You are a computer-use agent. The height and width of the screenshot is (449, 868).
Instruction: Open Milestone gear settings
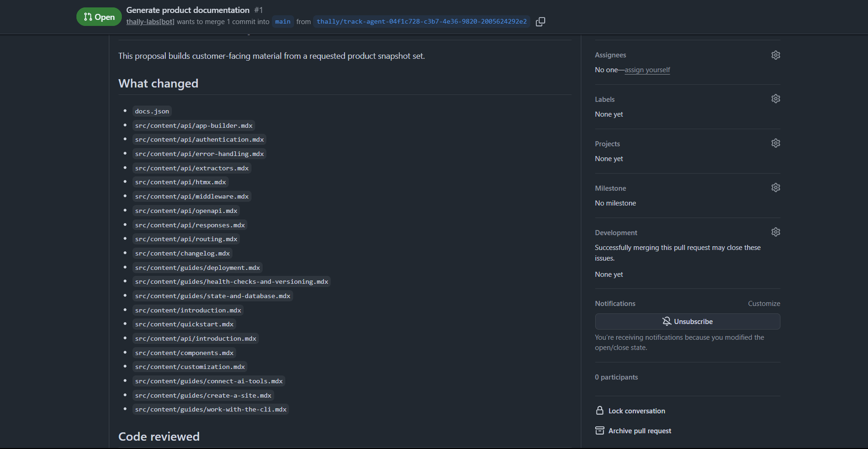pos(776,187)
